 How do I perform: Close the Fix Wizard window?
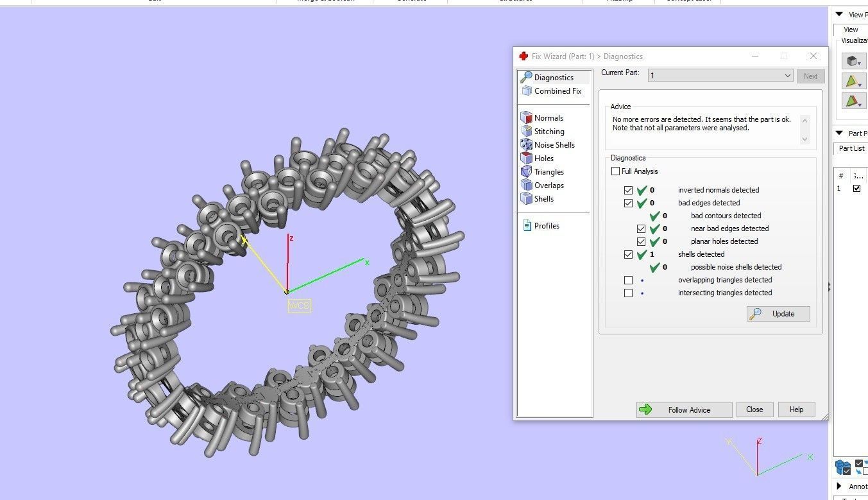[x=813, y=56]
